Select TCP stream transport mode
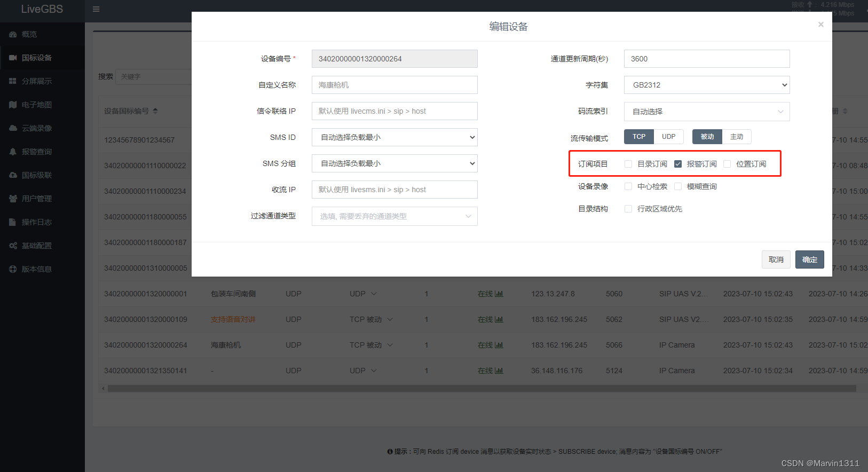 pos(639,137)
